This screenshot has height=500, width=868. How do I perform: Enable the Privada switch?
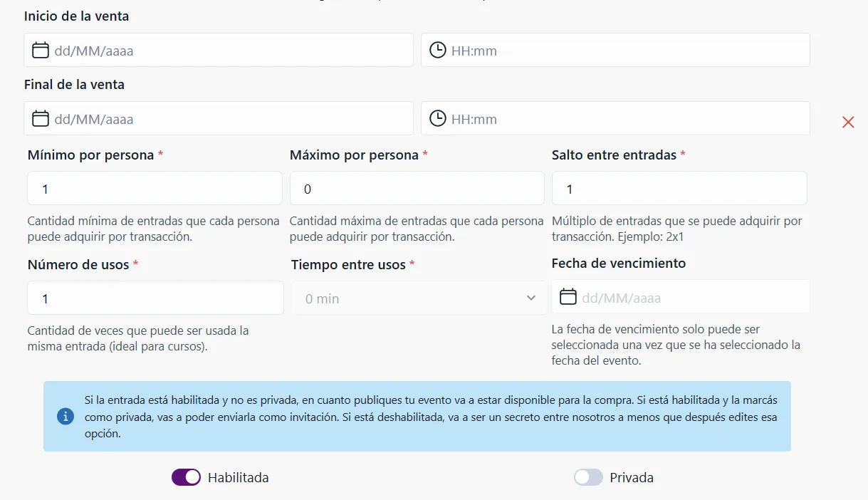[x=588, y=476]
